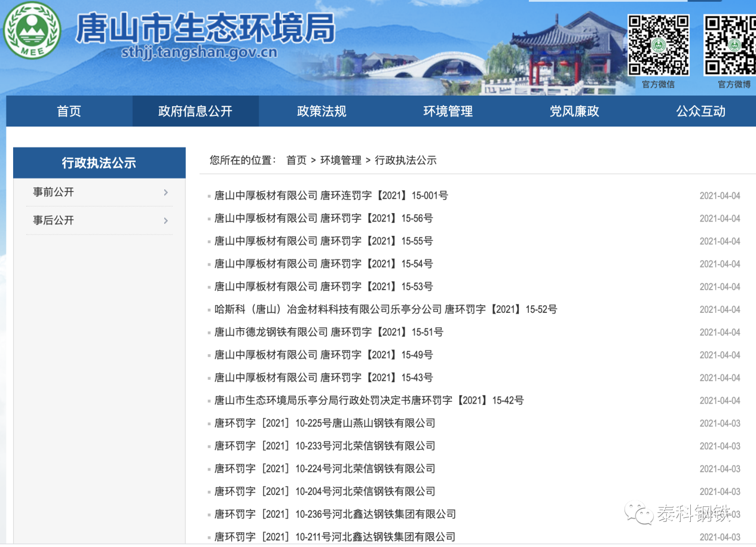756x547 pixels.
Task: Open 唐山市德龙钢铁有限公司 15-51号 notice
Action: click(x=329, y=331)
